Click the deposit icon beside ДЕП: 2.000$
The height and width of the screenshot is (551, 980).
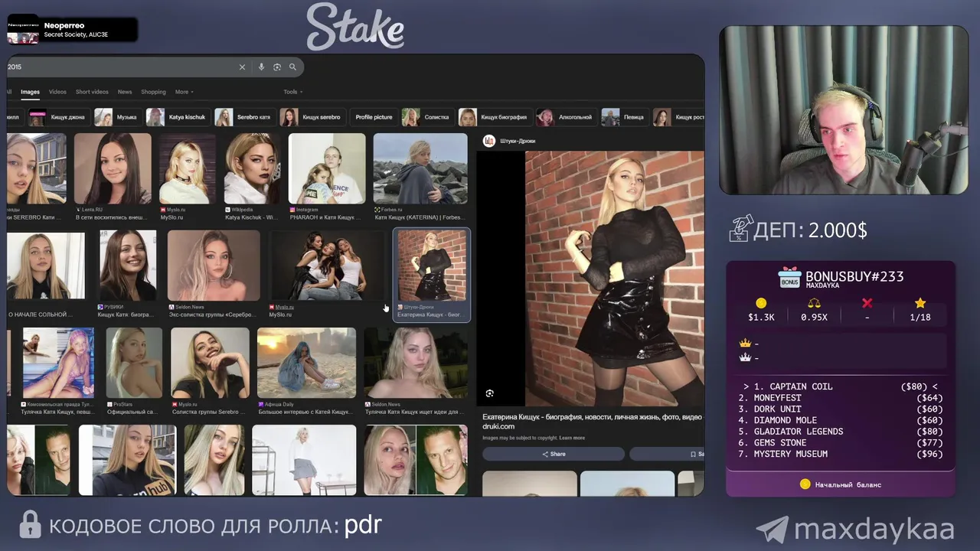740,229
